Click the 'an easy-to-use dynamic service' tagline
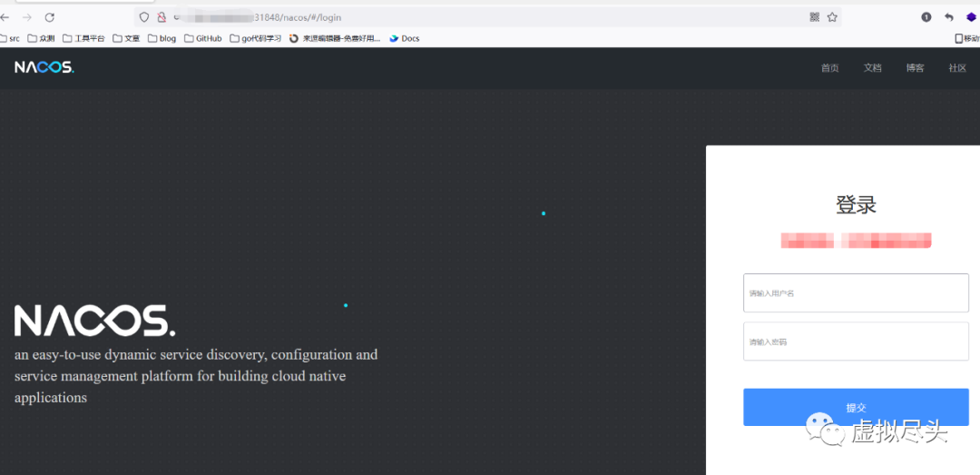This screenshot has width=980, height=475. pos(196,375)
